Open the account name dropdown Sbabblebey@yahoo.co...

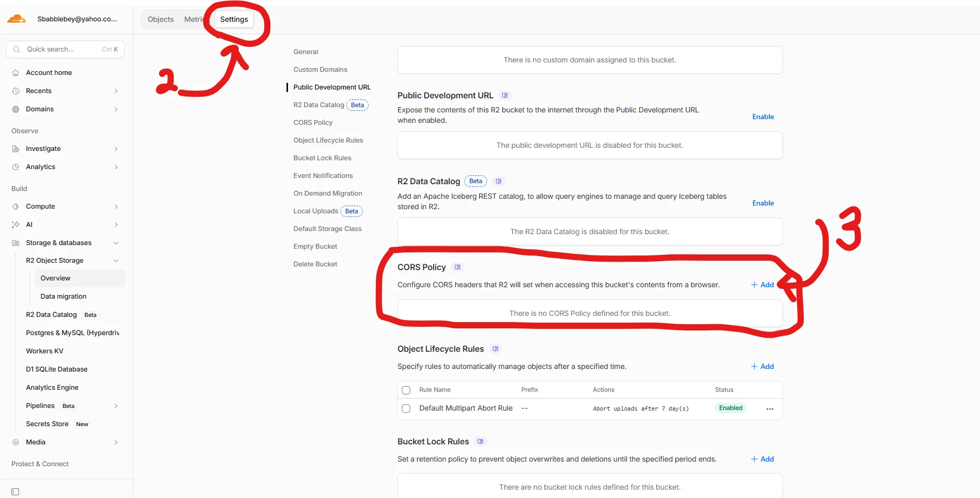(x=77, y=19)
